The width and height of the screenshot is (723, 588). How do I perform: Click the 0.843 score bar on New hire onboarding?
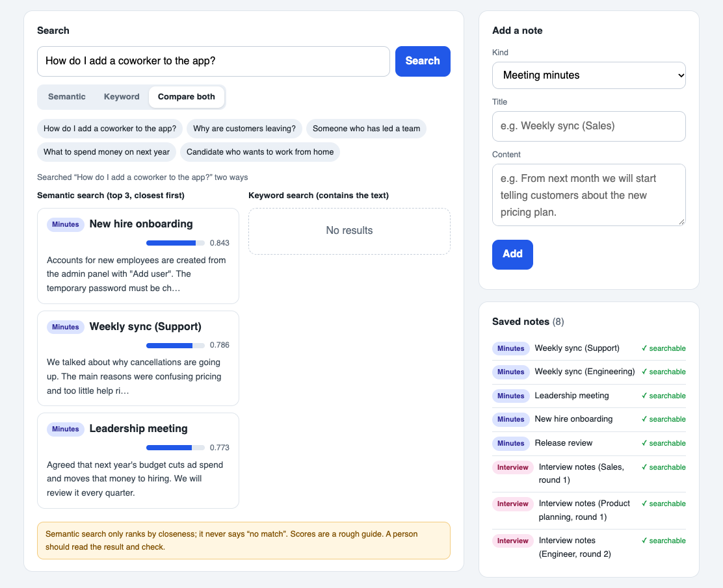(175, 243)
